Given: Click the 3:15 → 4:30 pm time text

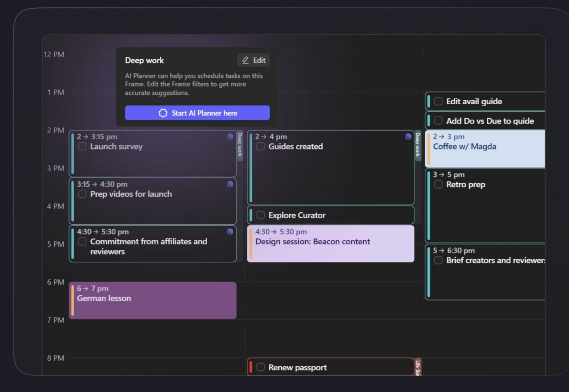Looking at the screenshot, I should pyautogui.click(x=102, y=184).
